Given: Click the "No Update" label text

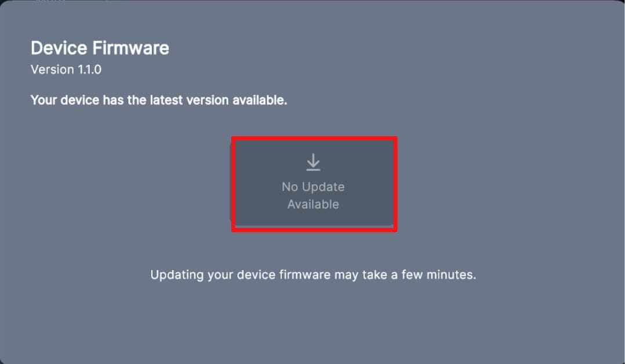Looking at the screenshot, I should (313, 187).
